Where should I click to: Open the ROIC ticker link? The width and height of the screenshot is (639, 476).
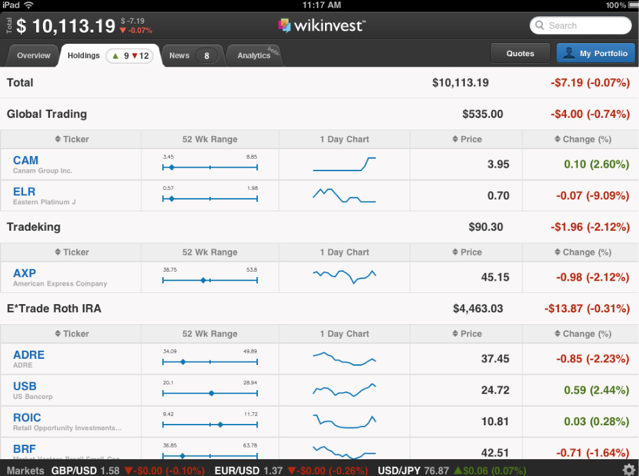pos(27,417)
